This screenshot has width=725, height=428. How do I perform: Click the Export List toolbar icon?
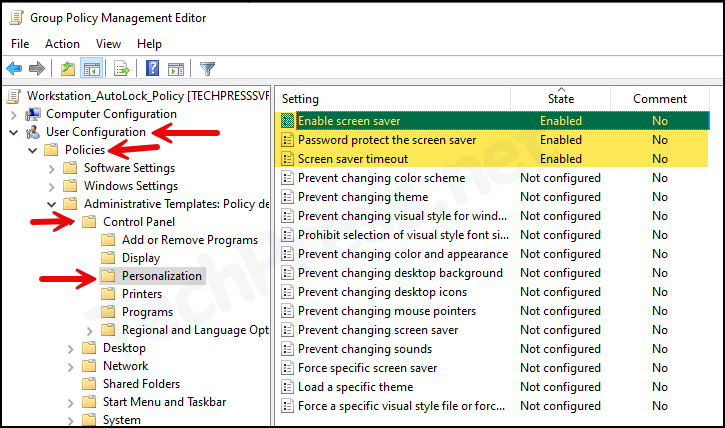point(122,69)
